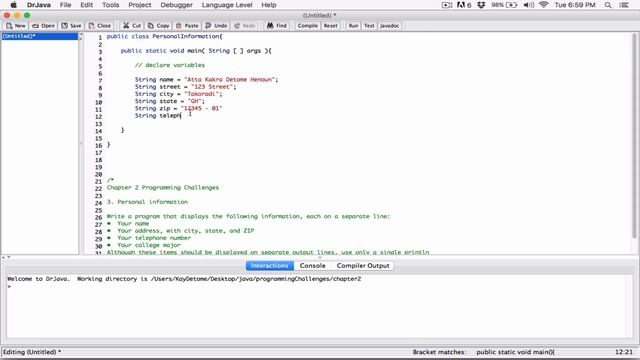Click the 'public class PersonalInformation{' line

click(x=164, y=36)
